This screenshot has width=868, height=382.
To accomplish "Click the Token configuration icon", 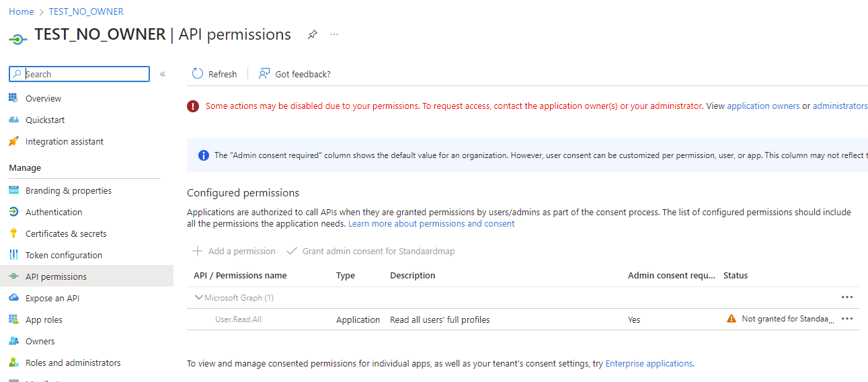I will [x=13, y=255].
